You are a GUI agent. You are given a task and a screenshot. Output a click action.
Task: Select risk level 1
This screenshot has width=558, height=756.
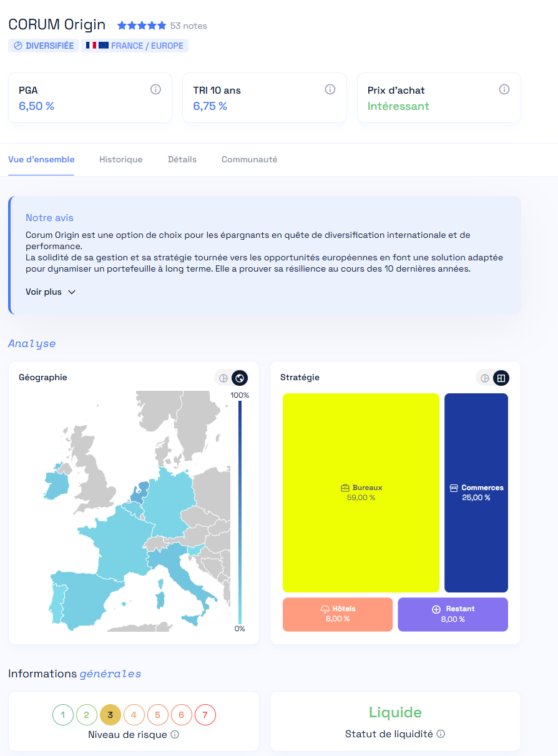point(63,715)
